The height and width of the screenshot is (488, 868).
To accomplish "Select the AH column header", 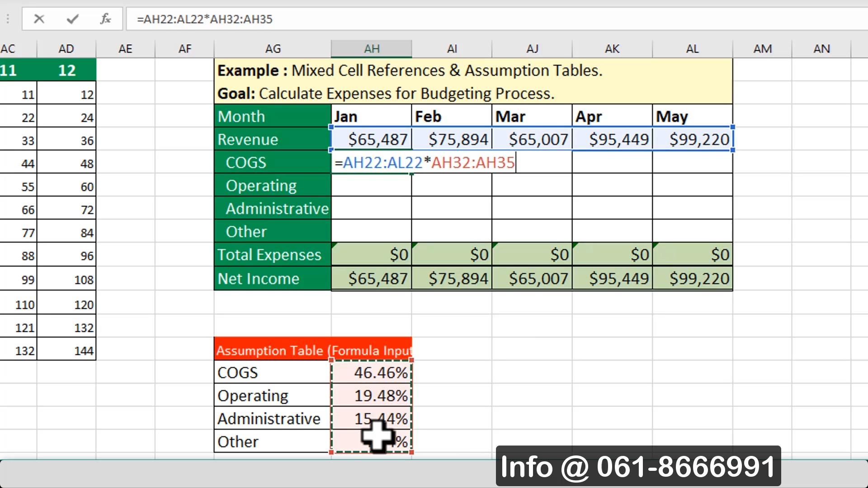I will (372, 49).
